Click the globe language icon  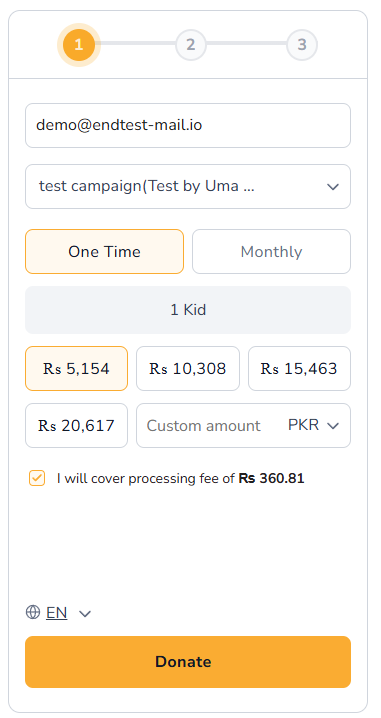click(33, 612)
